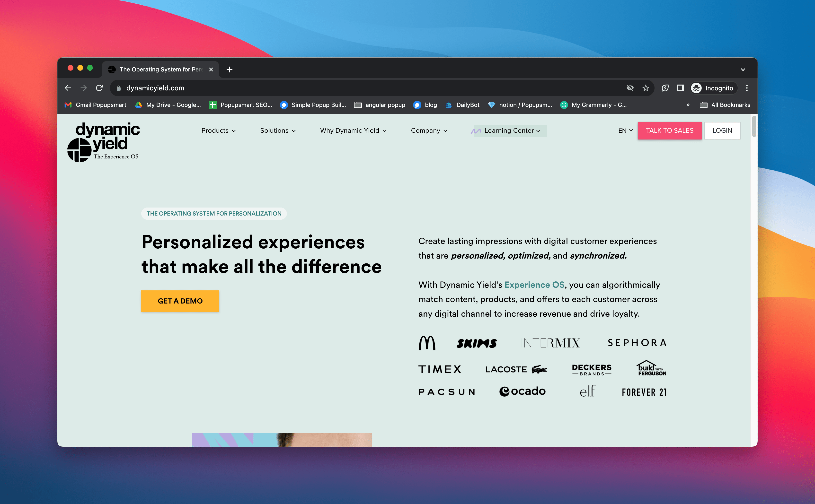The width and height of the screenshot is (815, 504).
Task: Select the EN language dropdown
Action: 624,130
